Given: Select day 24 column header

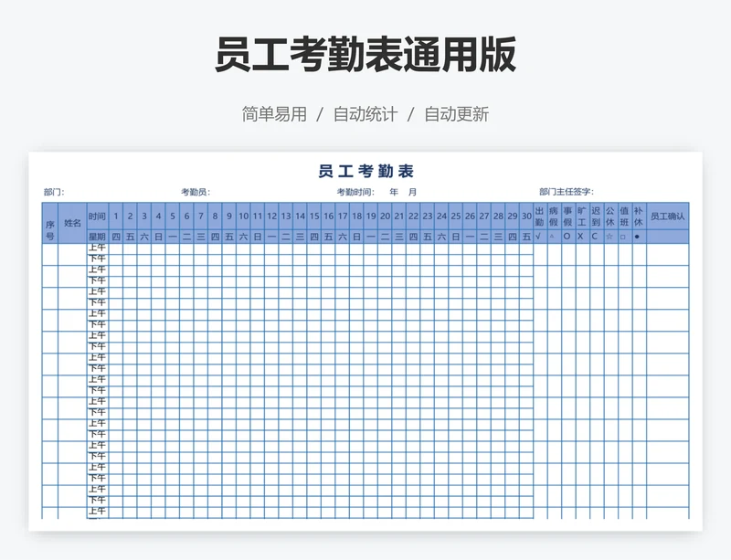Looking at the screenshot, I should pos(441,217).
